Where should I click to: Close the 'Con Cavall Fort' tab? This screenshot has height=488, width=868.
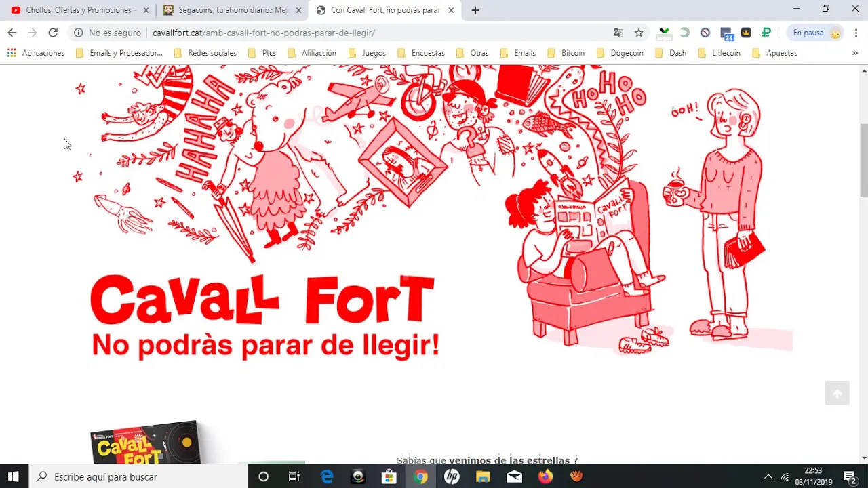(x=451, y=10)
